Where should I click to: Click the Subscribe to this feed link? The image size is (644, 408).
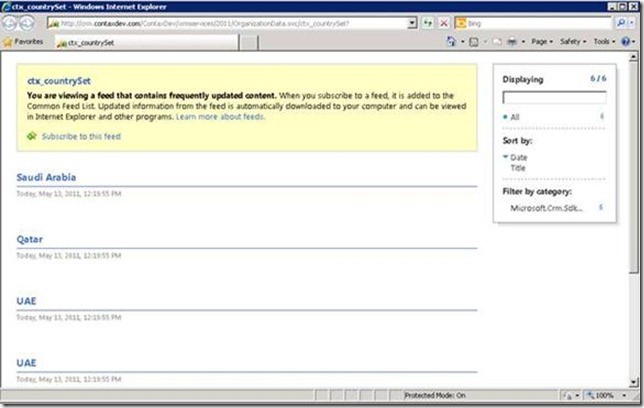click(x=81, y=136)
